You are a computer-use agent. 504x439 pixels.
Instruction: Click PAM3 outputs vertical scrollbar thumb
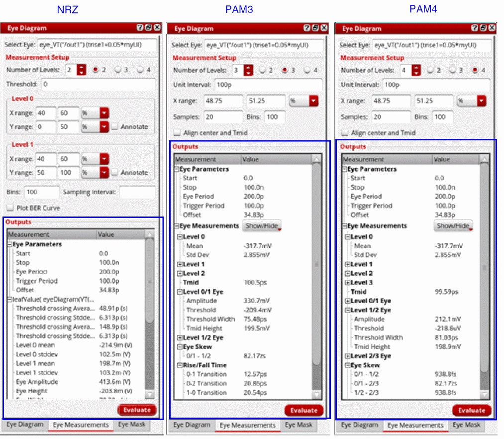(x=316, y=264)
